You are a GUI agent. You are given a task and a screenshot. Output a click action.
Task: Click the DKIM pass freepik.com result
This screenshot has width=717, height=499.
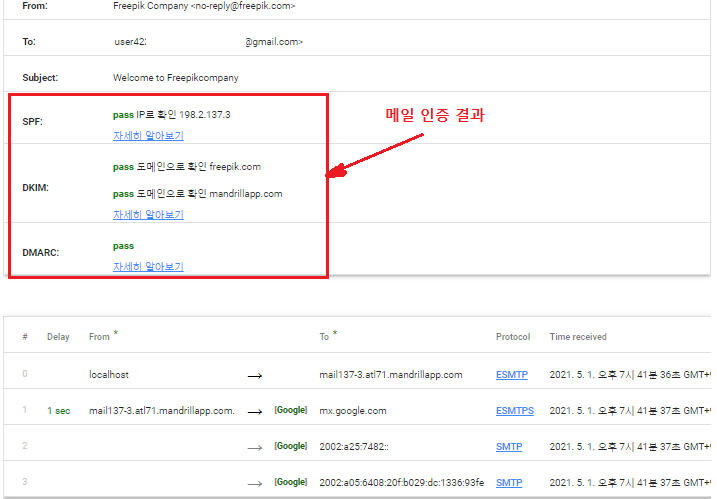tap(187, 166)
